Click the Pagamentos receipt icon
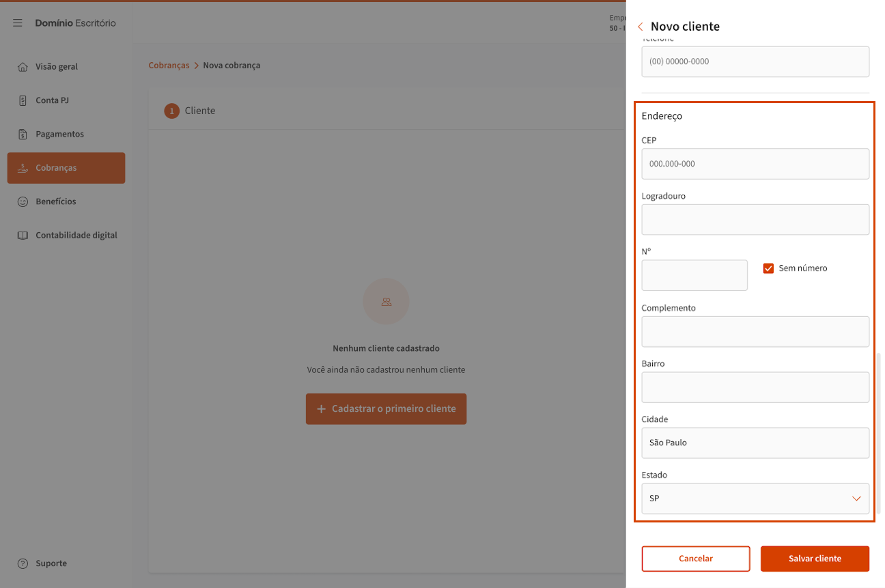 [x=23, y=135]
